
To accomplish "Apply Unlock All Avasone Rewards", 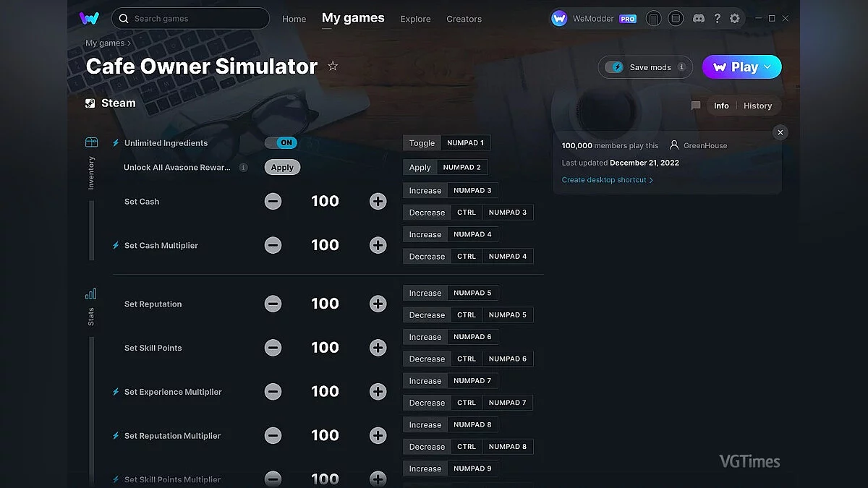I will (282, 167).
